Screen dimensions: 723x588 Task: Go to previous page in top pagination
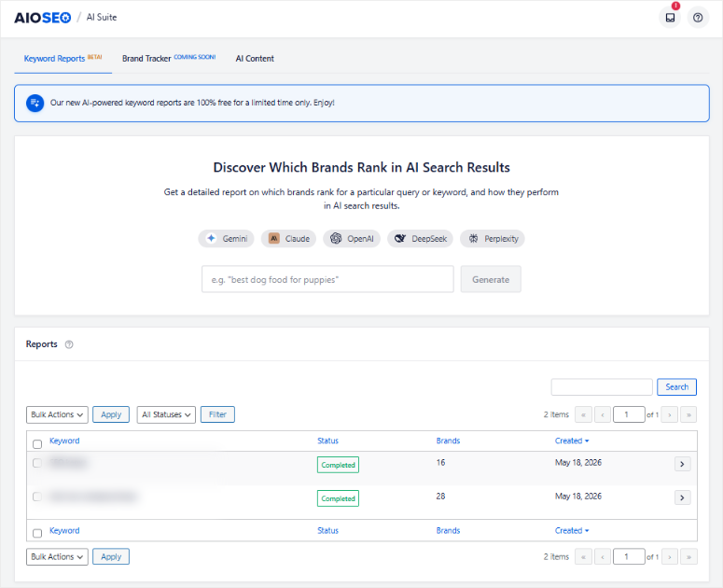click(603, 414)
